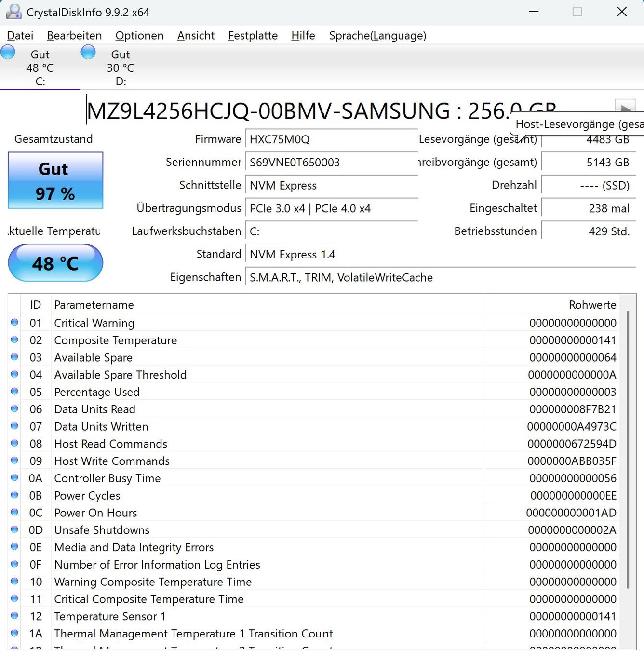Click the 48 °C temperature button
This screenshot has height=651, width=644.
point(55,263)
